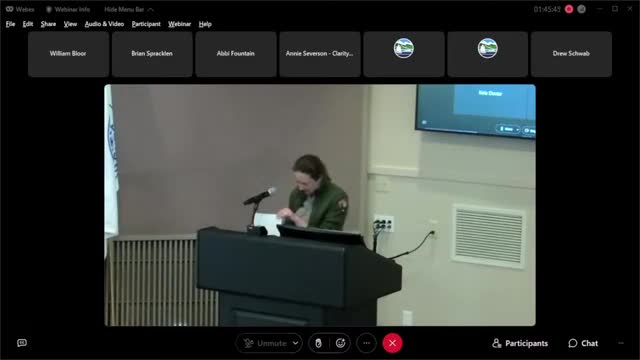Open the Participants panel

click(520, 343)
